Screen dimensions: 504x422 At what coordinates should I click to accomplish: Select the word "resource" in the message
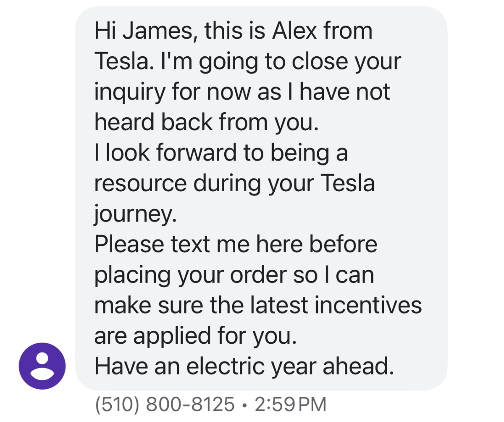coord(140,183)
